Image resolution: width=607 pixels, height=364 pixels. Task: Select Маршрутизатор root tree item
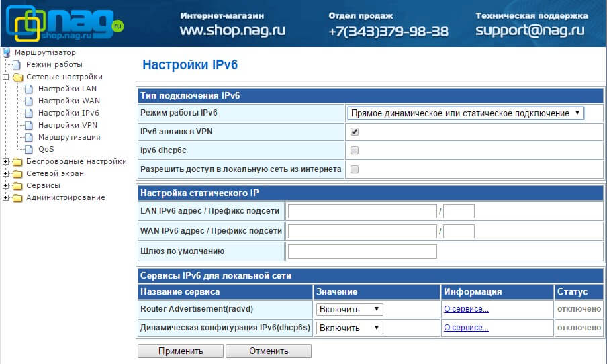pyautogui.click(x=45, y=52)
